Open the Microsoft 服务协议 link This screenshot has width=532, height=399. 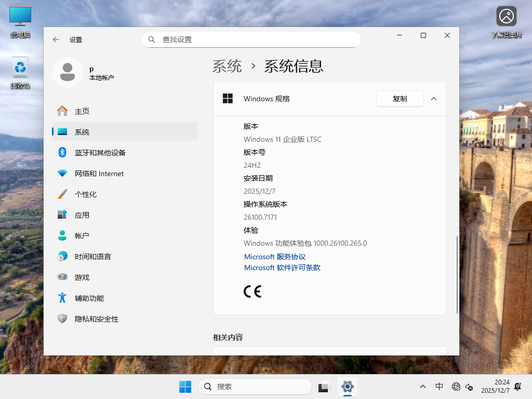tap(274, 257)
